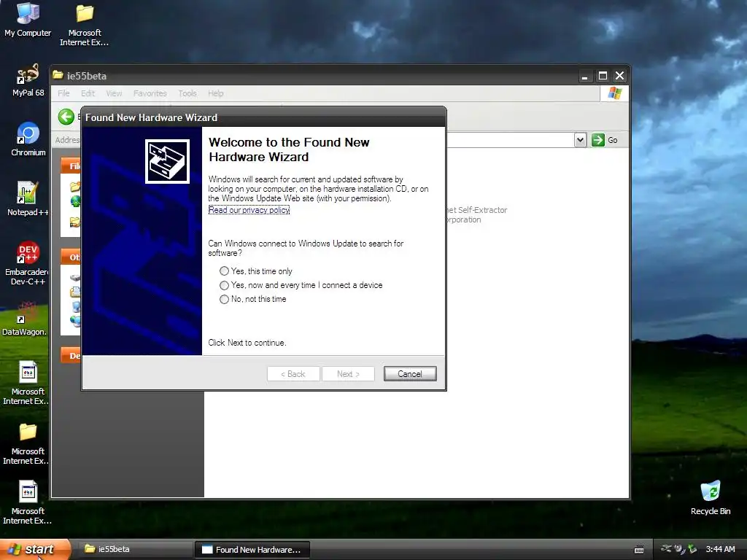Click the Next button in the wizard
747x560 pixels.
[348, 374]
